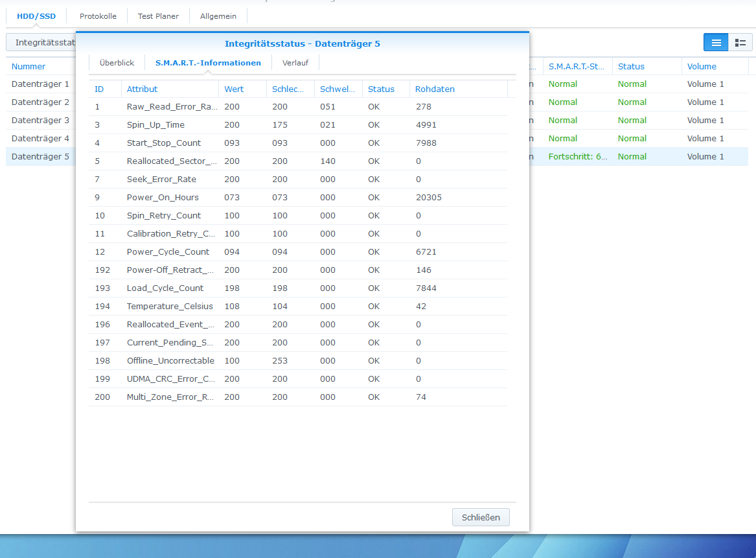Select Datenträger 2 row
Image resolution: width=756 pixels, height=558 pixels.
click(41, 102)
